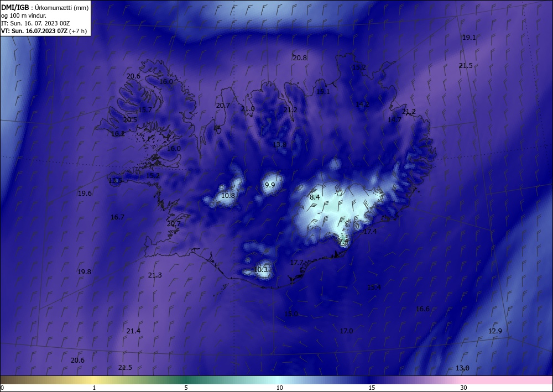
Task: Click the 15.7 value in the Westfjords
Action: pos(145,109)
